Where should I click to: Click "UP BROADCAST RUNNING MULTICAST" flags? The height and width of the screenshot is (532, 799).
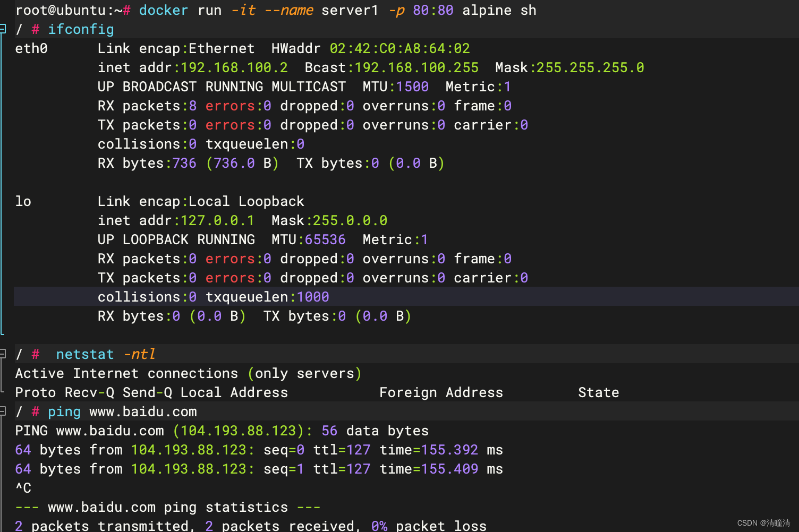[222, 87]
